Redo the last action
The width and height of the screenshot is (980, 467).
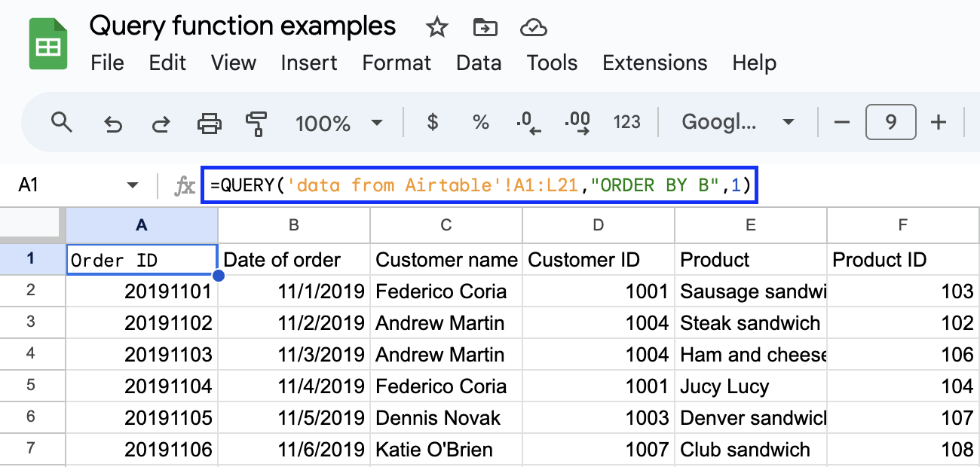(161, 123)
